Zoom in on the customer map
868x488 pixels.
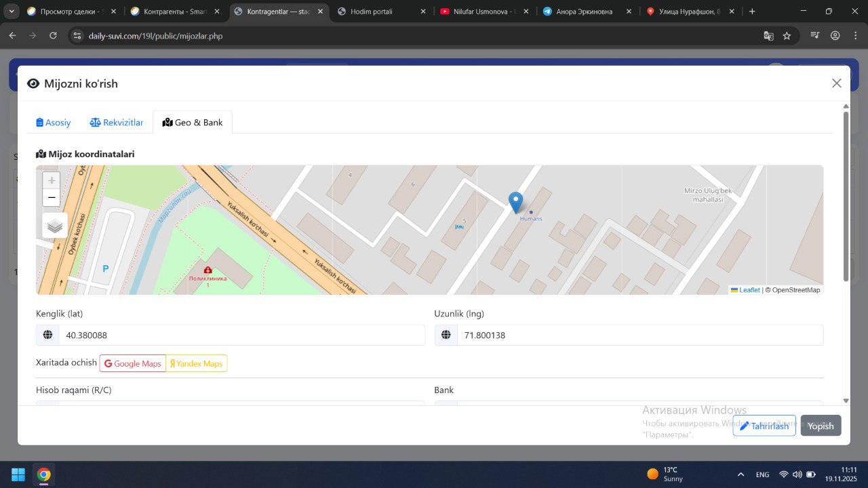point(52,181)
